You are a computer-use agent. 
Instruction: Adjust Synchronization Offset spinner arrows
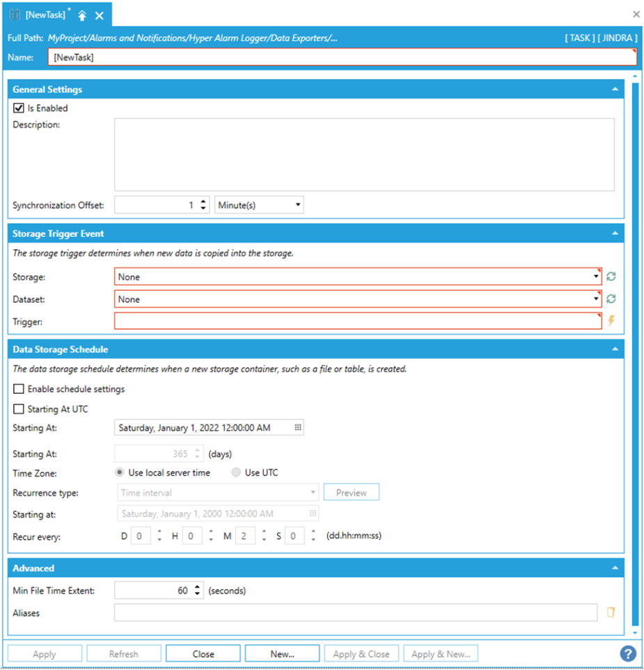(x=203, y=205)
